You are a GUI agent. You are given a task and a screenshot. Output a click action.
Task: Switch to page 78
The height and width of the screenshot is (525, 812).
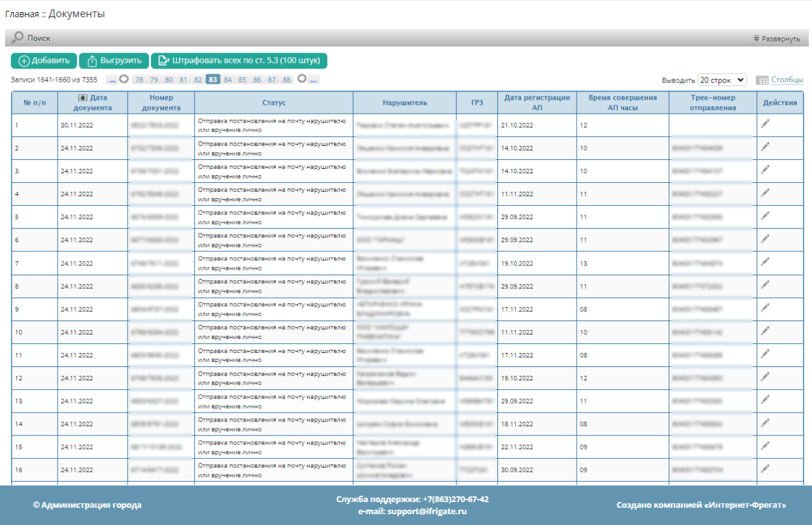point(139,79)
